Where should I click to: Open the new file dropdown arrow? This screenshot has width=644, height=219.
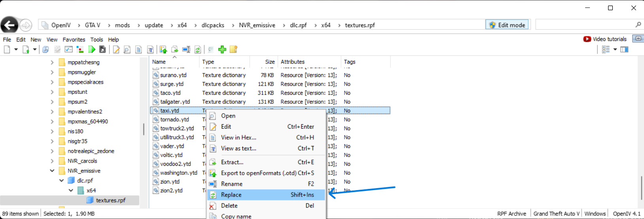(x=16, y=49)
